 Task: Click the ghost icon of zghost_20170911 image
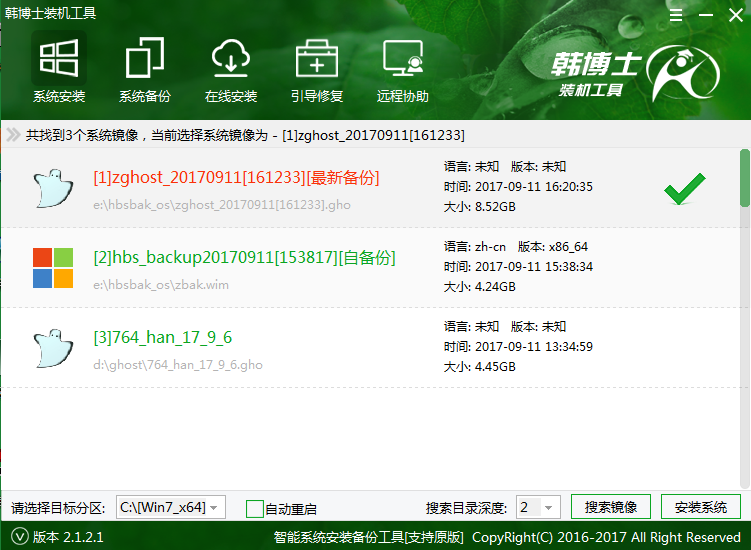tap(52, 186)
